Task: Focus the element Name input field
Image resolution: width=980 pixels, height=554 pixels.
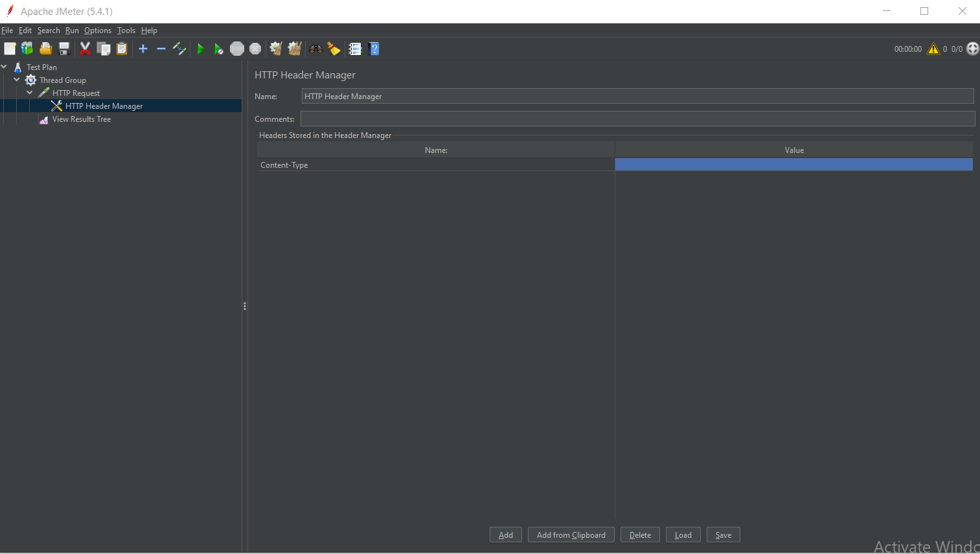Action: (637, 96)
